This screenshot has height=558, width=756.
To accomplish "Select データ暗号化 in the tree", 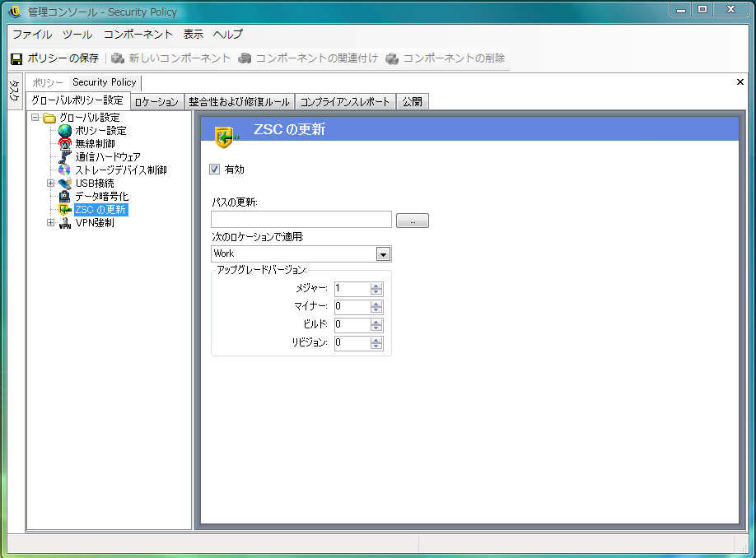I will pos(102,196).
